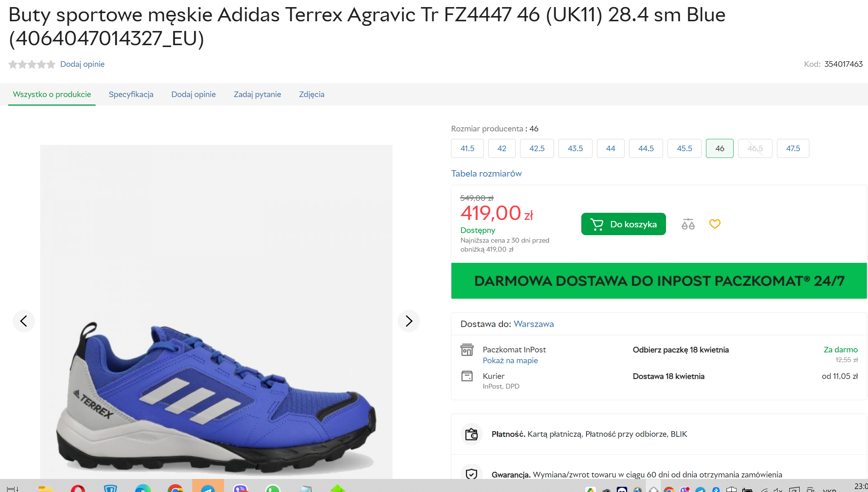
Task: Click the gray rating stars
Action: point(32,64)
